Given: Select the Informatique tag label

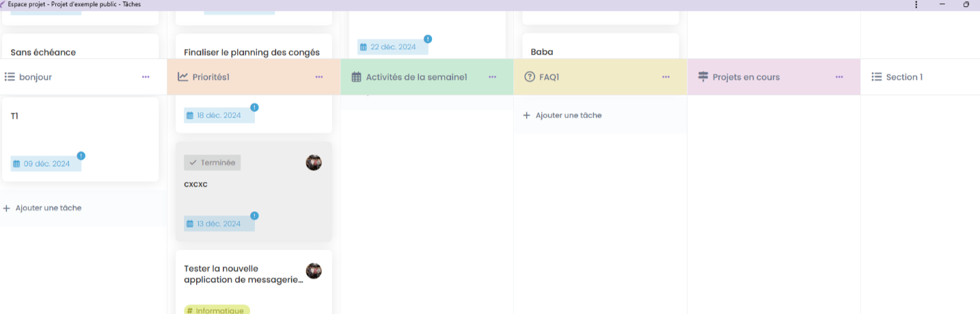Looking at the screenshot, I should point(217,311).
